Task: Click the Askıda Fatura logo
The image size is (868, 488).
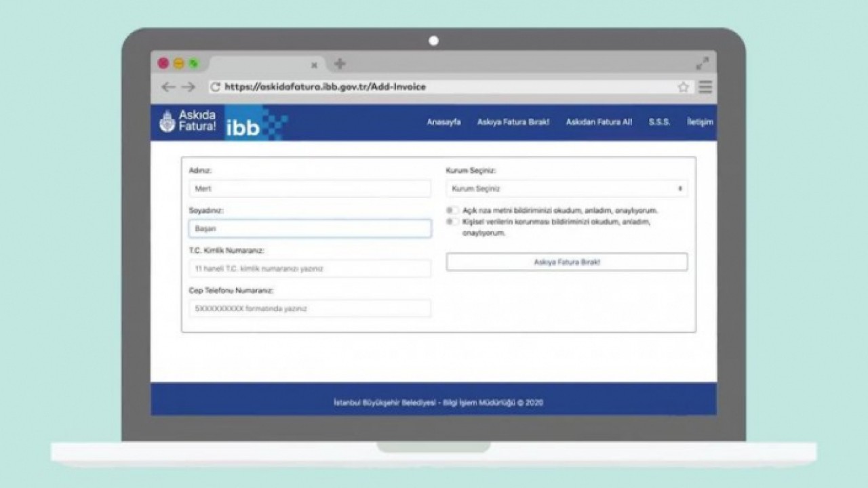Action: 188,121
